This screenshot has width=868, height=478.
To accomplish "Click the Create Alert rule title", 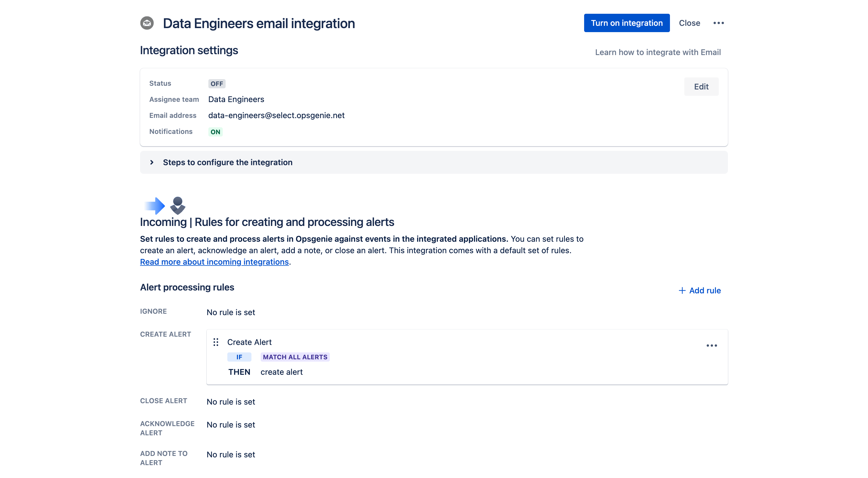I will coord(249,342).
